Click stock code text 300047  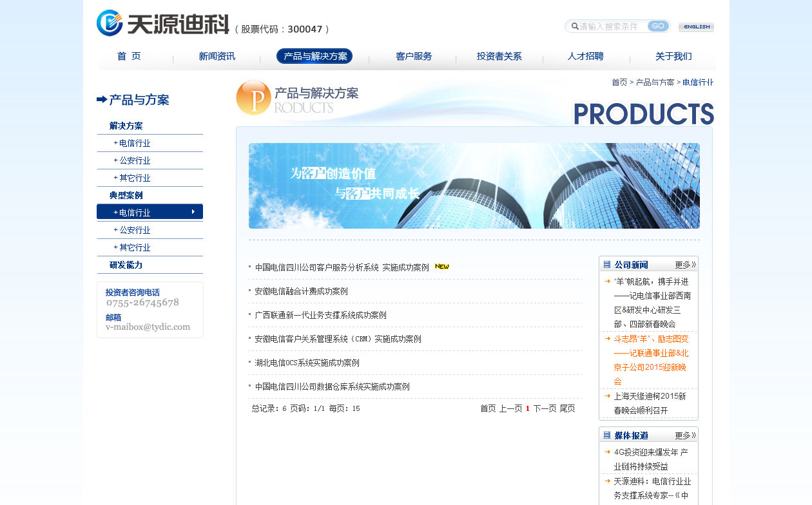(305, 29)
